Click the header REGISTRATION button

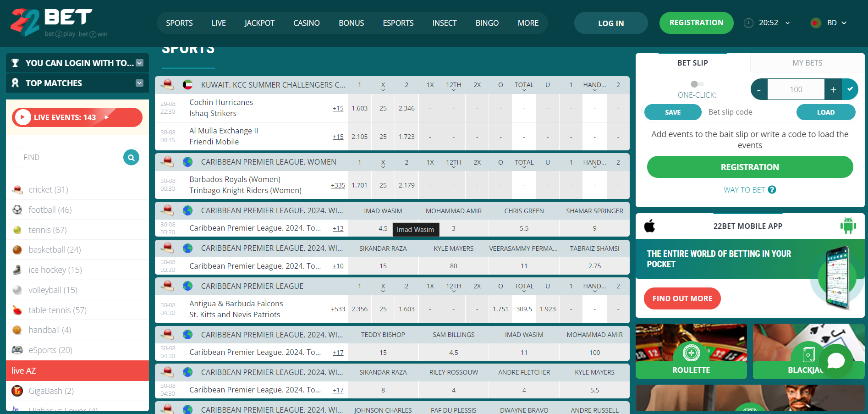[x=696, y=23]
